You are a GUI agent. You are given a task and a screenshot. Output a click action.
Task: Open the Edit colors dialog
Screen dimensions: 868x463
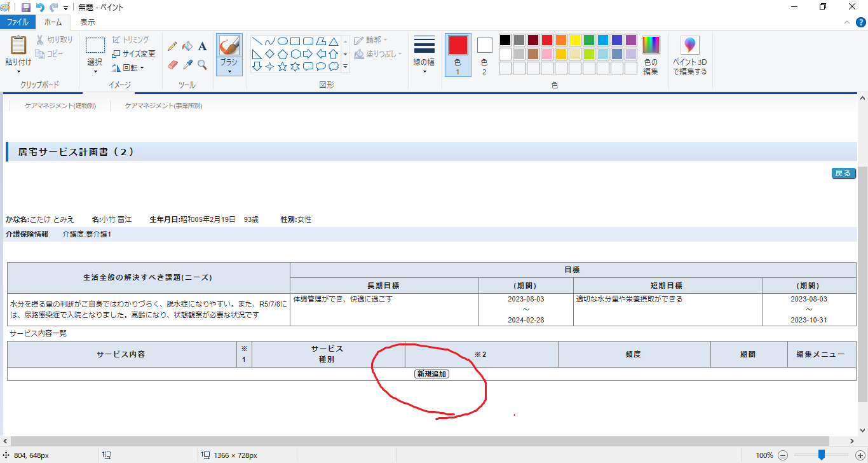click(x=651, y=55)
